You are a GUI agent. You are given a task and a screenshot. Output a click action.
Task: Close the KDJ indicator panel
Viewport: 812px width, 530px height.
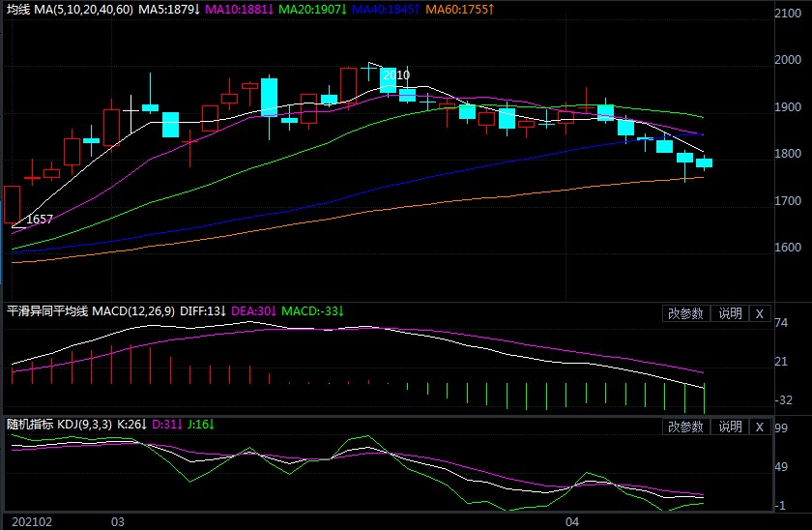point(759,427)
